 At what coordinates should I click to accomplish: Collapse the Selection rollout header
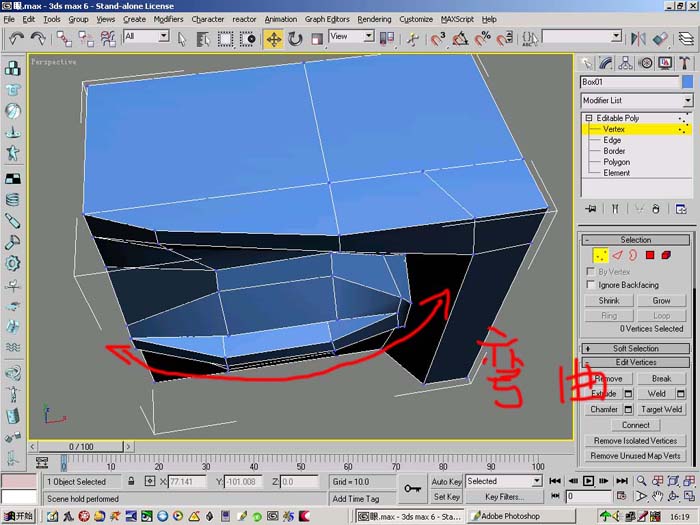pos(635,240)
